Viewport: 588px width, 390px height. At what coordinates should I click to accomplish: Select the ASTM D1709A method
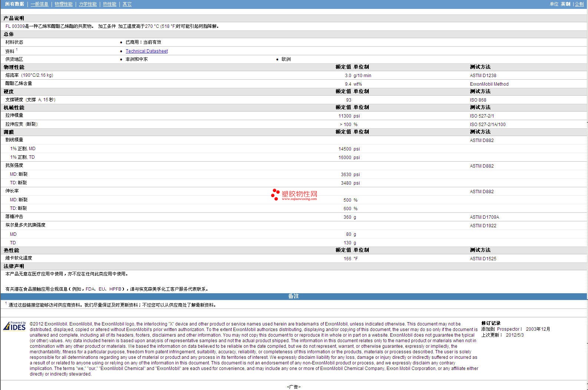point(484,217)
